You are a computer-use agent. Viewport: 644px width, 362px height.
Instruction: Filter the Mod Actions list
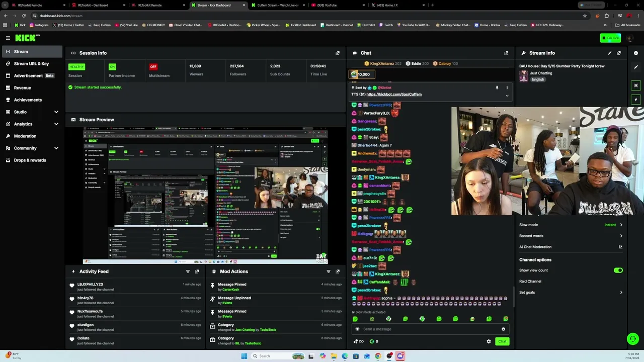click(329, 271)
